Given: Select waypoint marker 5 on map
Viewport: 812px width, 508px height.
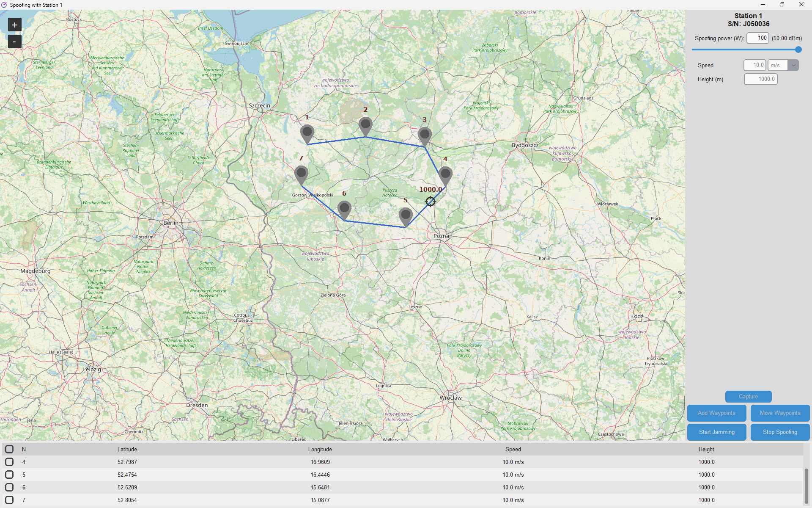Looking at the screenshot, I should (x=406, y=217).
